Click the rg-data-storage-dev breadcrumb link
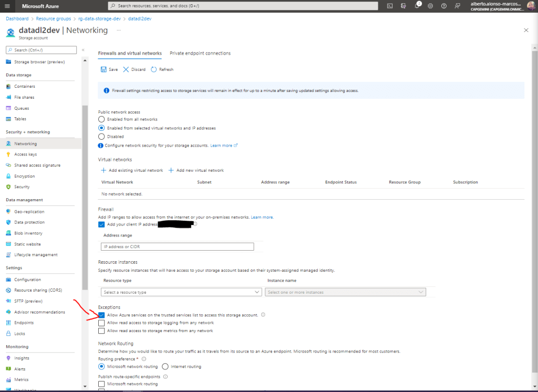 [x=99, y=18]
